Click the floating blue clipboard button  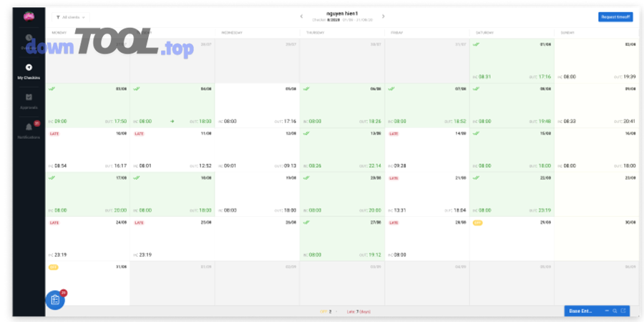[x=55, y=301]
